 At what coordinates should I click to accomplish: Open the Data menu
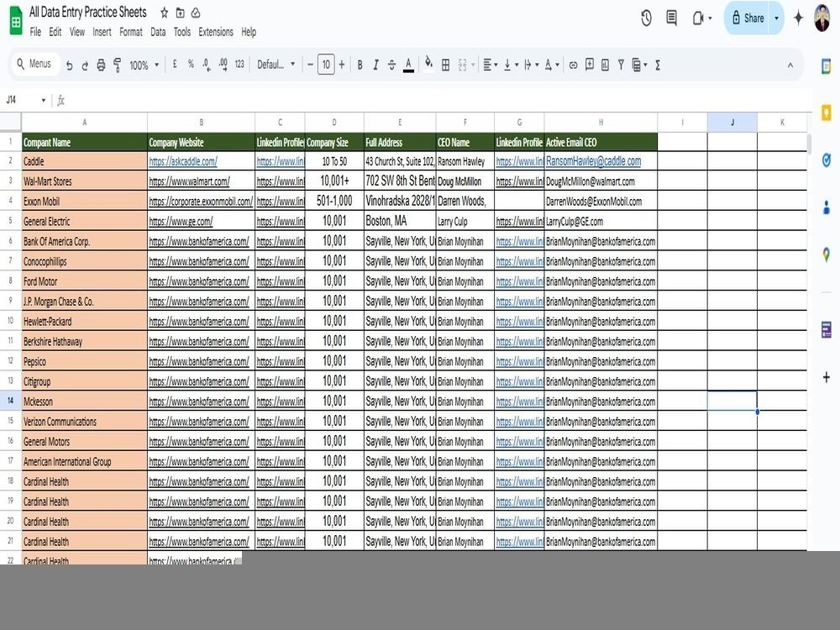tap(158, 32)
